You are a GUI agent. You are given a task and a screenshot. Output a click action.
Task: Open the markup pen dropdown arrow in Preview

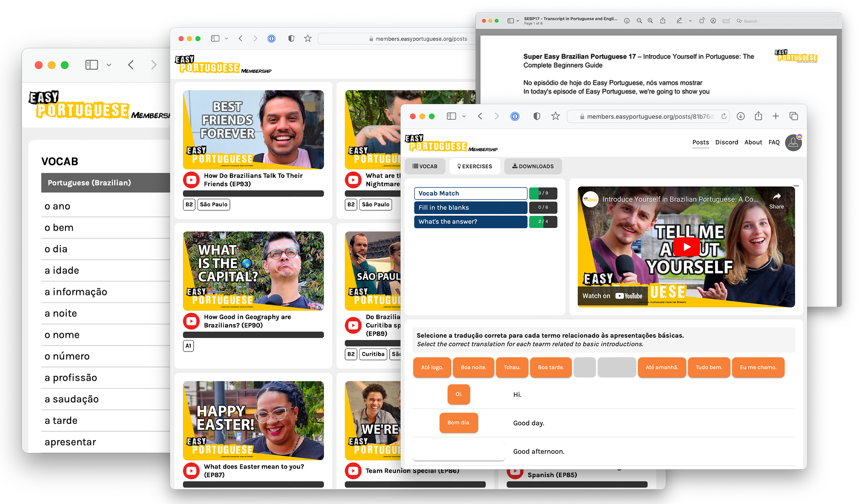(690, 21)
